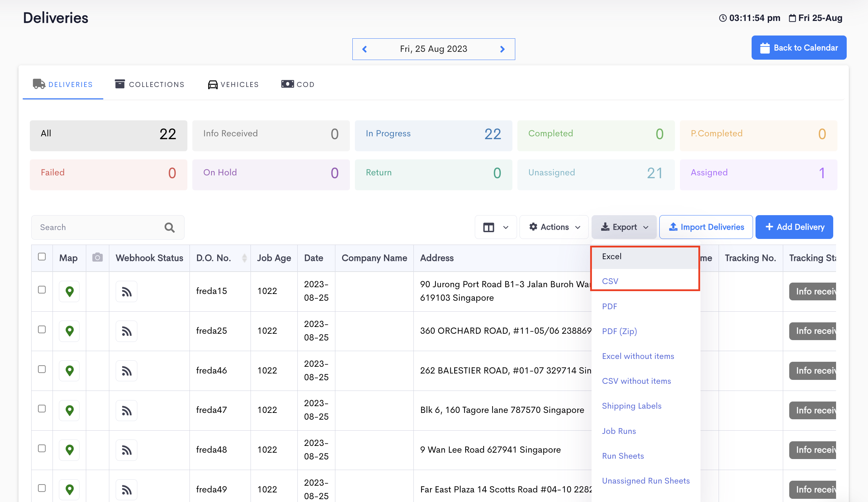Choose Excel export option

click(645, 257)
